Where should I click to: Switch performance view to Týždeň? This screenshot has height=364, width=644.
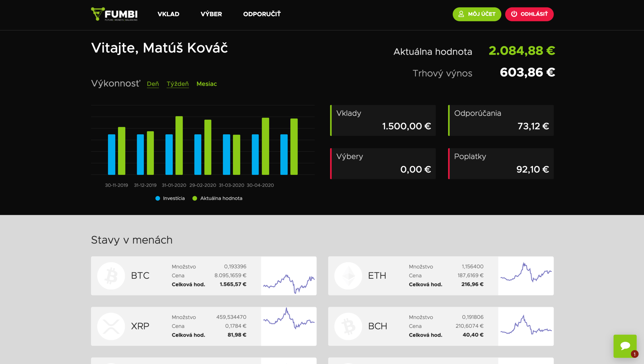(177, 84)
